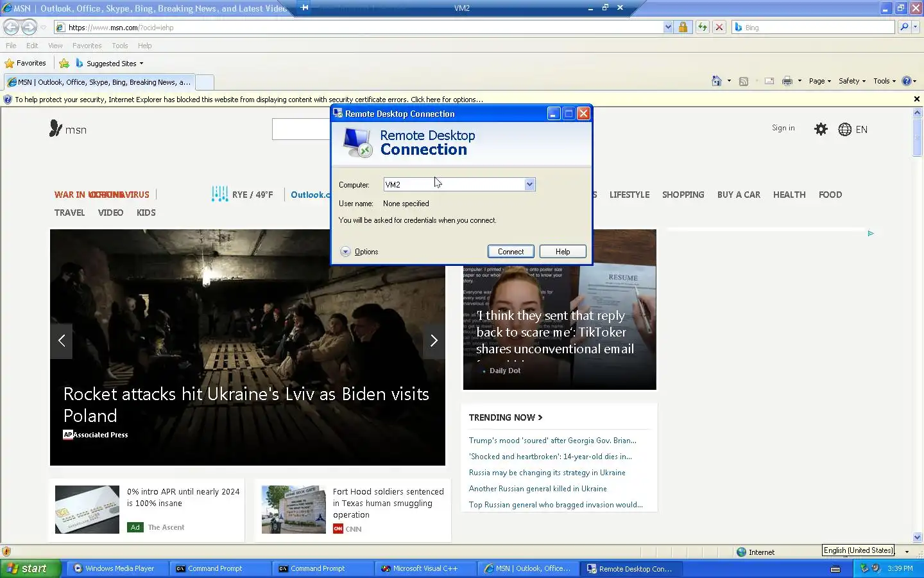Expand the Computer combo box arrow
This screenshot has height=578, width=924.
click(529, 184)
